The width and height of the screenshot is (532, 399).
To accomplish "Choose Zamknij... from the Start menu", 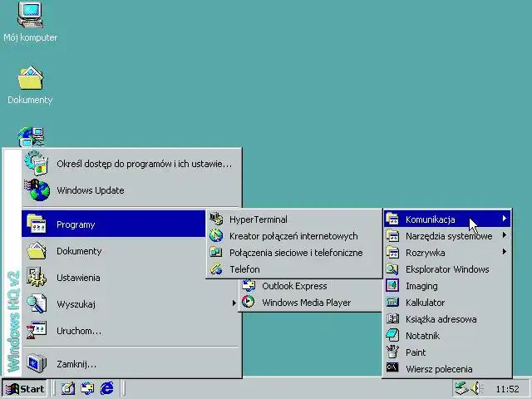I will (x=131, y=363).
